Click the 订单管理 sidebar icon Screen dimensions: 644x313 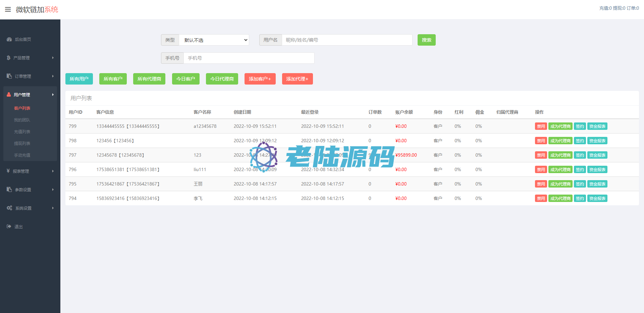point(9,76)
